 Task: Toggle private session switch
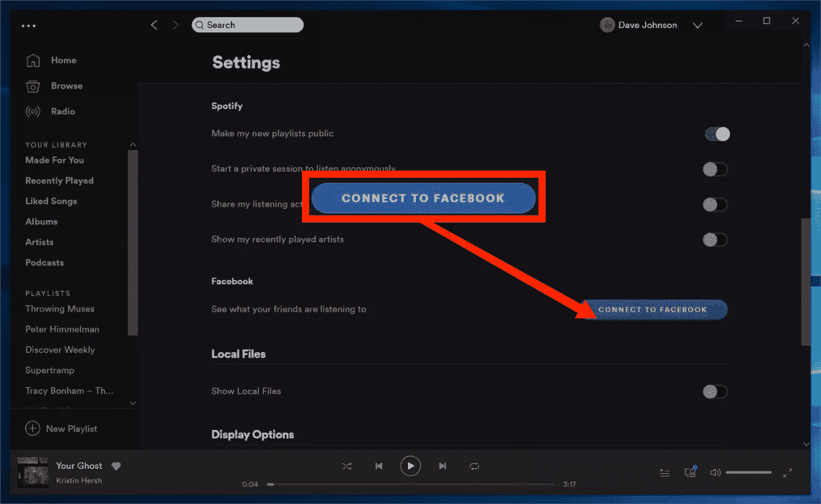point(715,169)
